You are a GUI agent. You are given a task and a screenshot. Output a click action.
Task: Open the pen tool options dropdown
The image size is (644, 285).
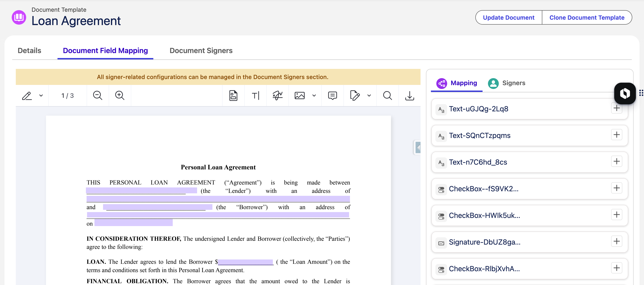click(x=41, y=96)
